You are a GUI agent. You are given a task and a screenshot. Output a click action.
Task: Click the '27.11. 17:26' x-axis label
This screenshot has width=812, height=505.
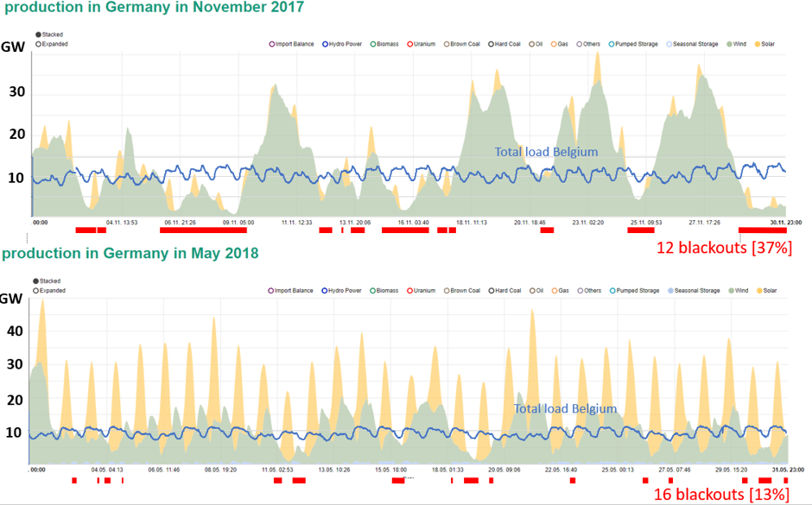pos(704,223)
